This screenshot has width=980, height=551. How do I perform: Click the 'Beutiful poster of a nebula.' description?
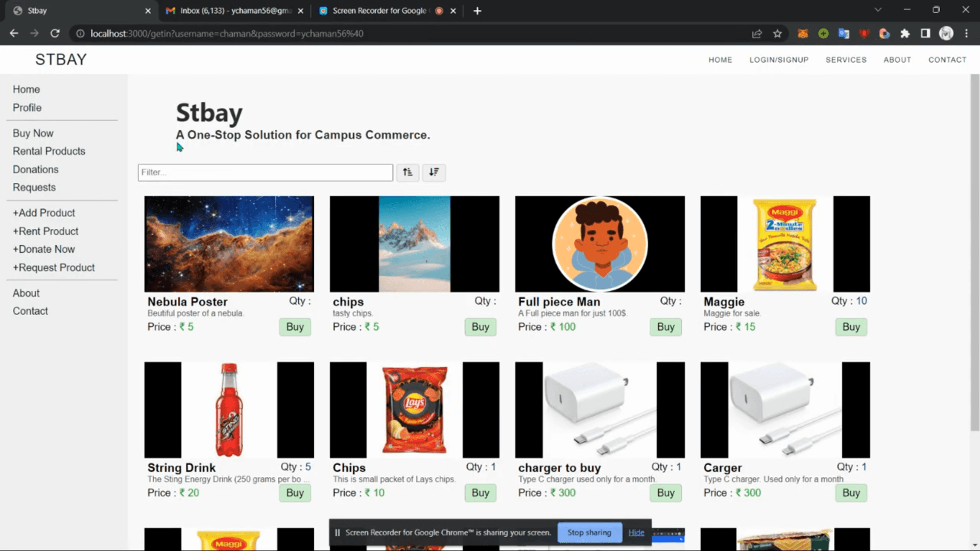[x=196, y=314]
